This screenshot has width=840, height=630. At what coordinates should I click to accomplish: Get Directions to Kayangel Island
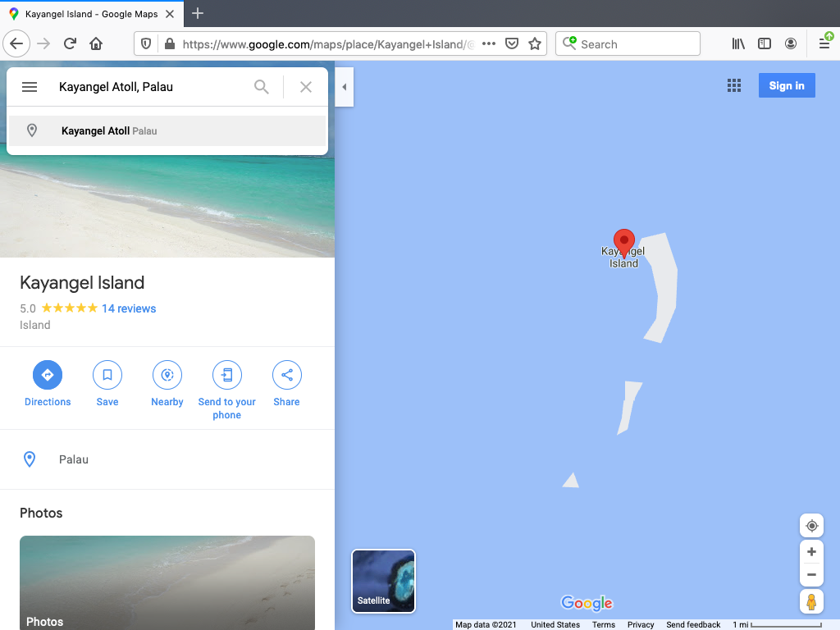click(48, 376)
